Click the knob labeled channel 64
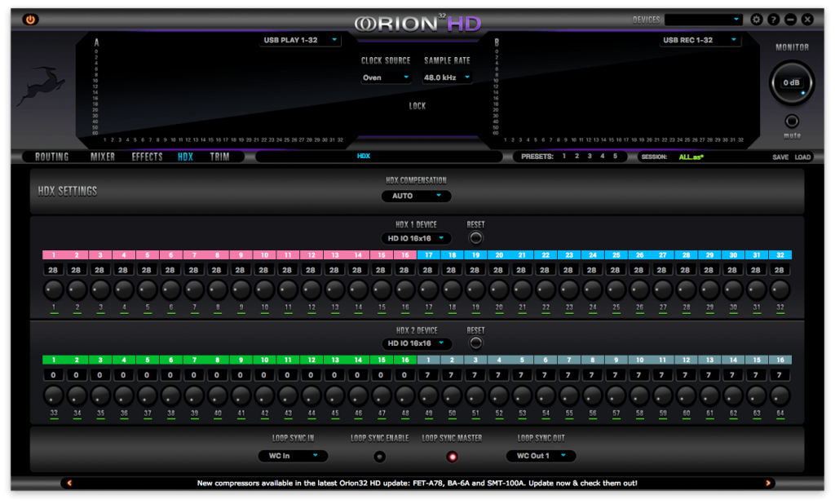Image resolution: width=835 pixels, height=504 pixels. point(780,396)
